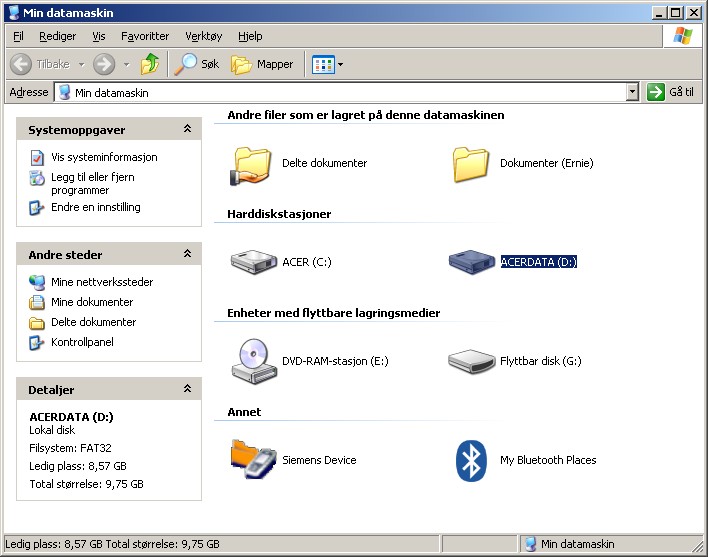
Task: Minimize the Min datamaskin window
Action: (x=660, y=13)
